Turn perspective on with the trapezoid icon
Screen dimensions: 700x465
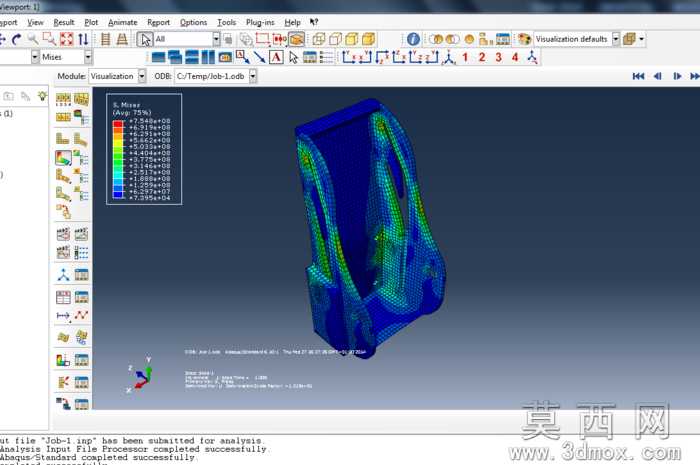tap(122, 39)
